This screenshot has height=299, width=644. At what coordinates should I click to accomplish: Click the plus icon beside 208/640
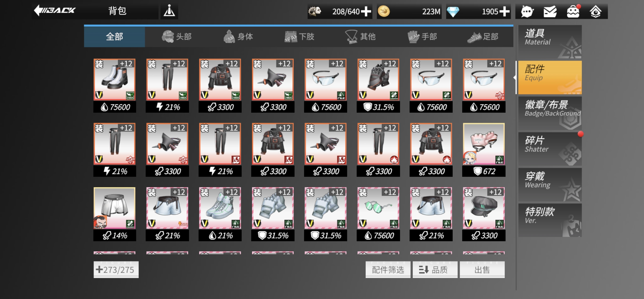[x=366, y=11]
